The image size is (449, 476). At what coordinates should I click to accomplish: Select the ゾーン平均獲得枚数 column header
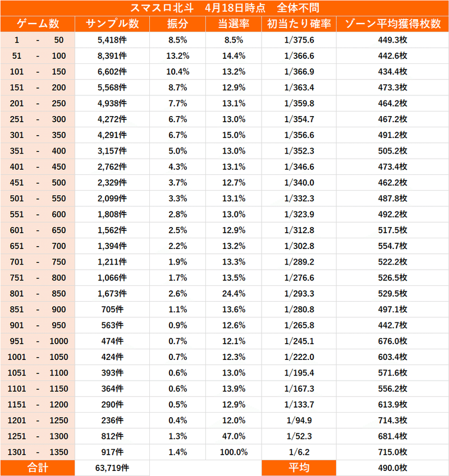[392, 24]
